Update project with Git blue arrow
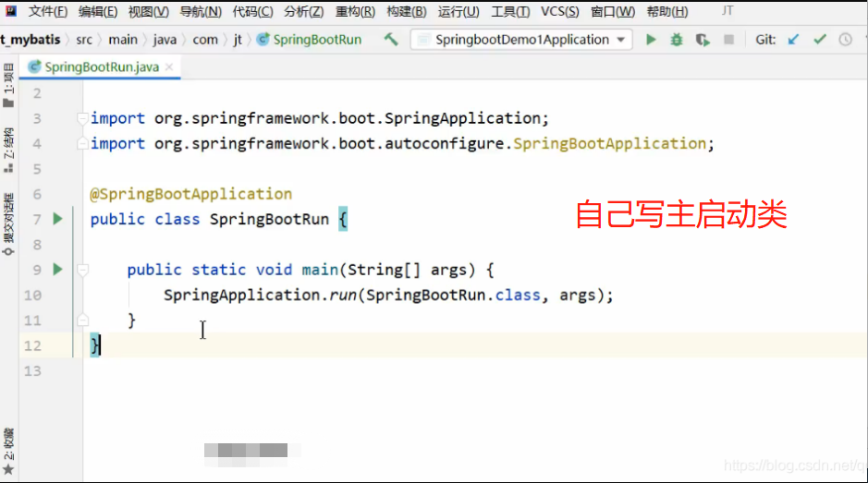The width and height of the screenshot is (868, 483). (793, 40)
